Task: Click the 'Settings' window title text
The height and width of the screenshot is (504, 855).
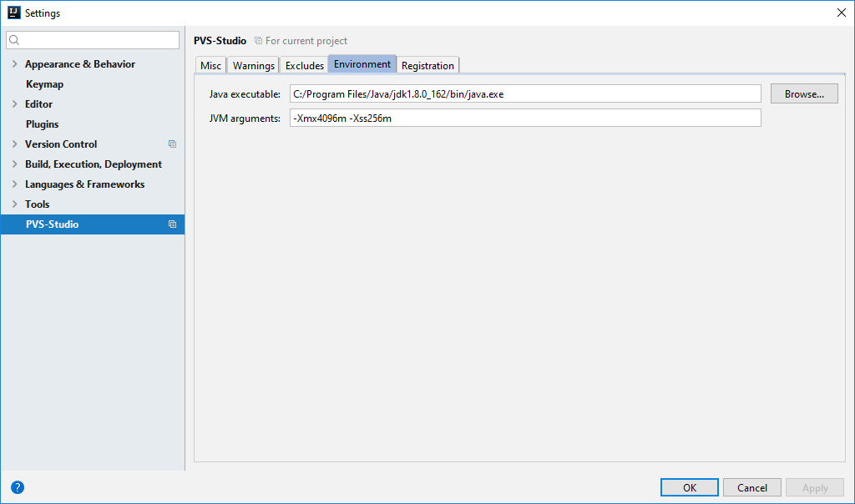Action: [43, 13]
